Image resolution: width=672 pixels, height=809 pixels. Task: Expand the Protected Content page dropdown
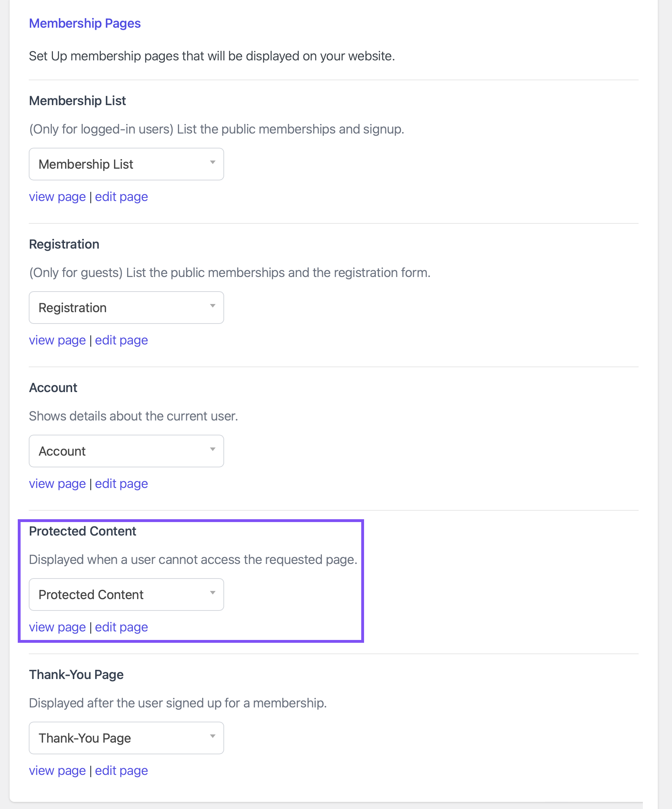[x=126, y=594]
